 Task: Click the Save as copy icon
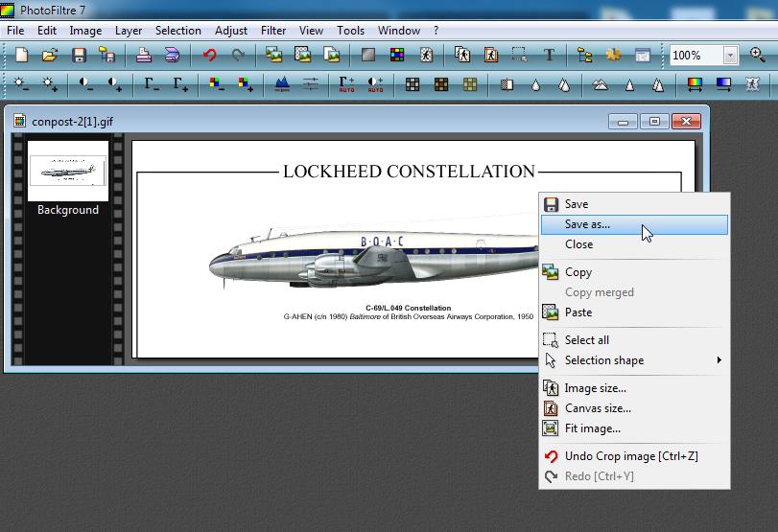[107, 55]
